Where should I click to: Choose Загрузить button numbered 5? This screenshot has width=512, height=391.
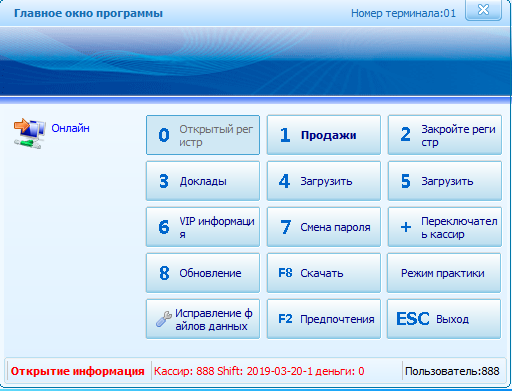445,181
